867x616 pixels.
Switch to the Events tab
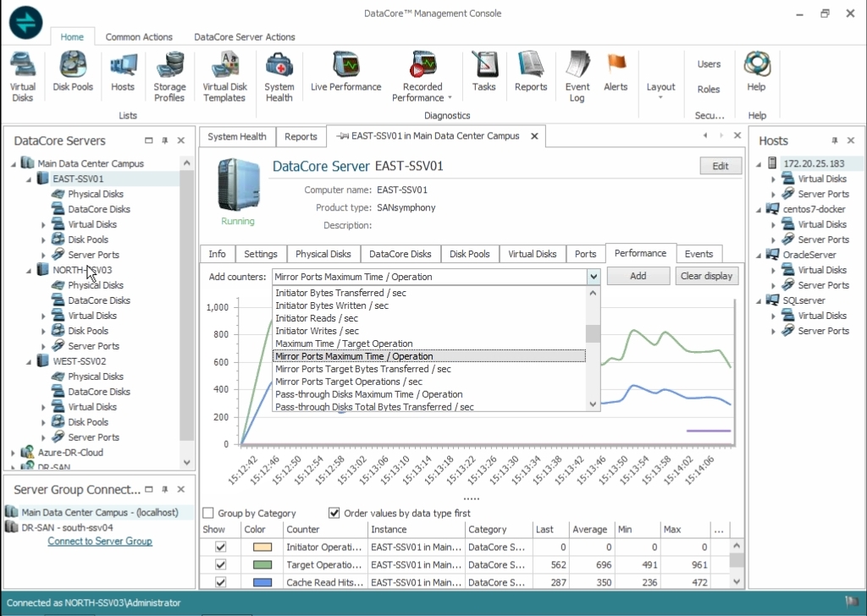coord(699,254)
